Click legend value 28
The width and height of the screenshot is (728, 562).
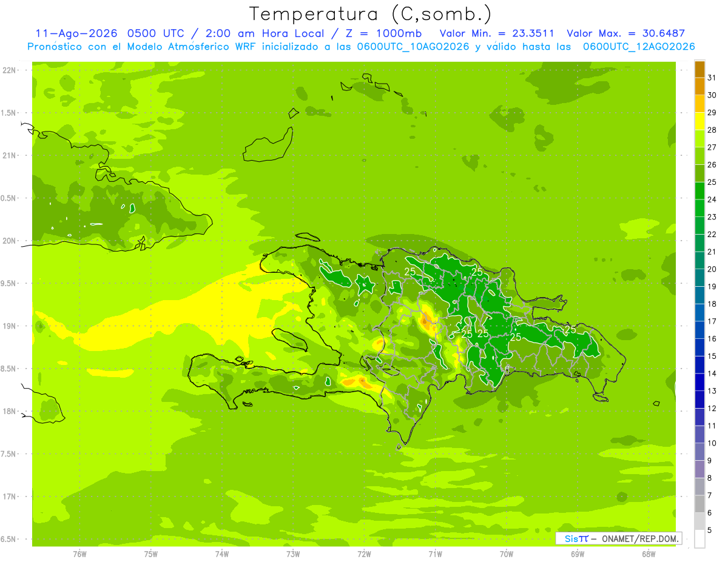coord(712,130)
